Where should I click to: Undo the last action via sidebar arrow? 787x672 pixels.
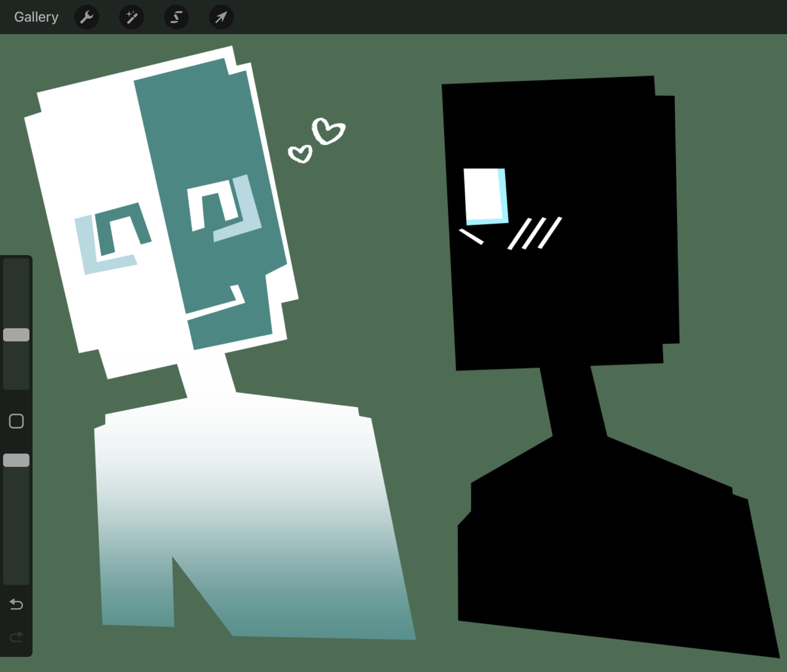pyautogui.click(x=16, y=604)
